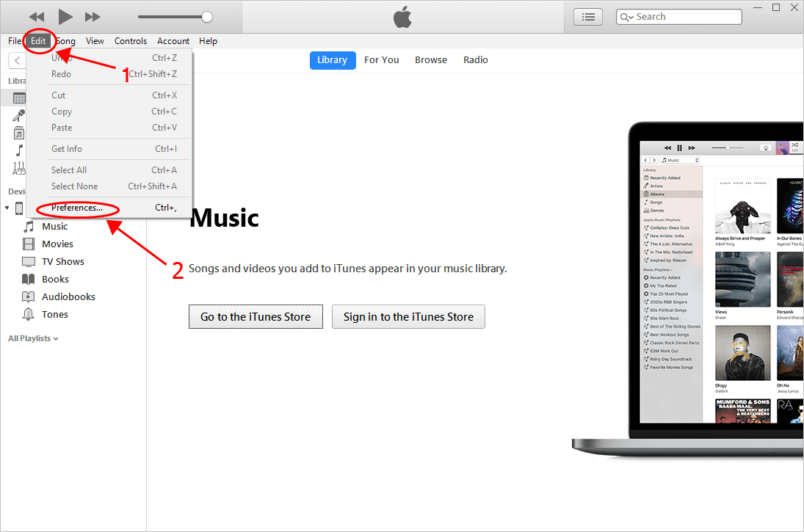Switch to the Browse tab
This screenshot has height=532, width=804.
431,60
